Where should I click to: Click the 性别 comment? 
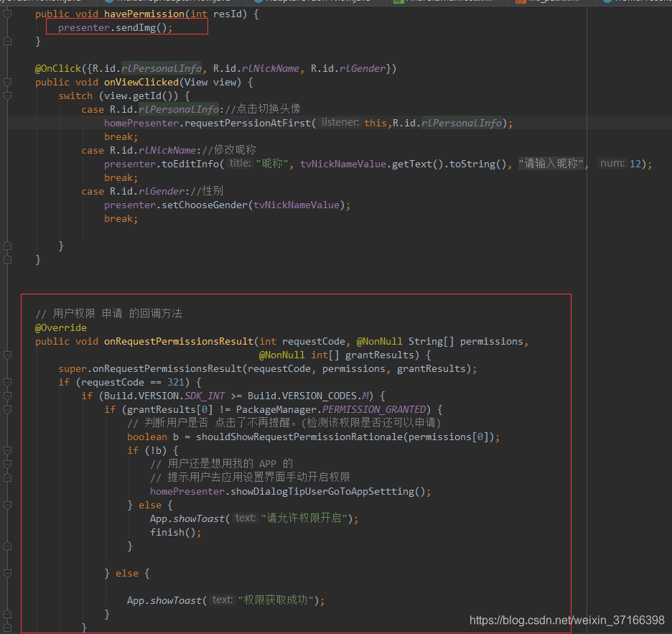click(207, 191)
